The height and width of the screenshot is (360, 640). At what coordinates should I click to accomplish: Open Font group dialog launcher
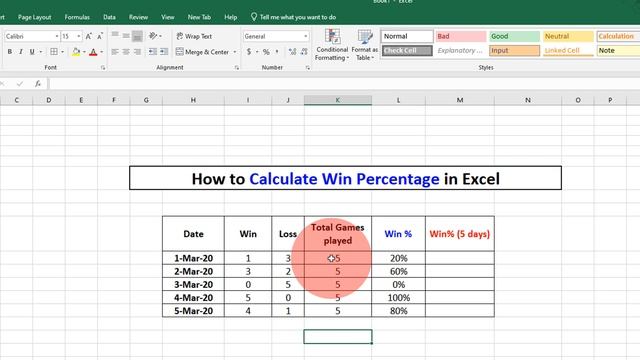[103, 68]
